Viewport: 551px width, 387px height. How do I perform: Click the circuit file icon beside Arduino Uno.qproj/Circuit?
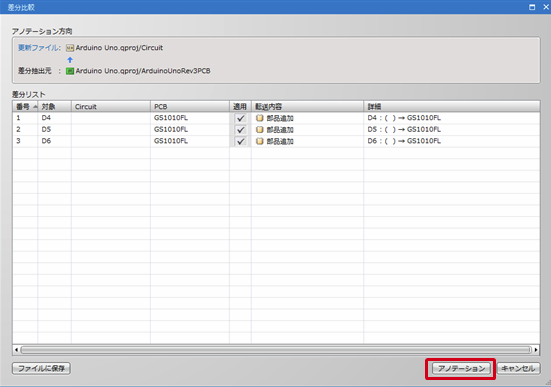(70, 48)
